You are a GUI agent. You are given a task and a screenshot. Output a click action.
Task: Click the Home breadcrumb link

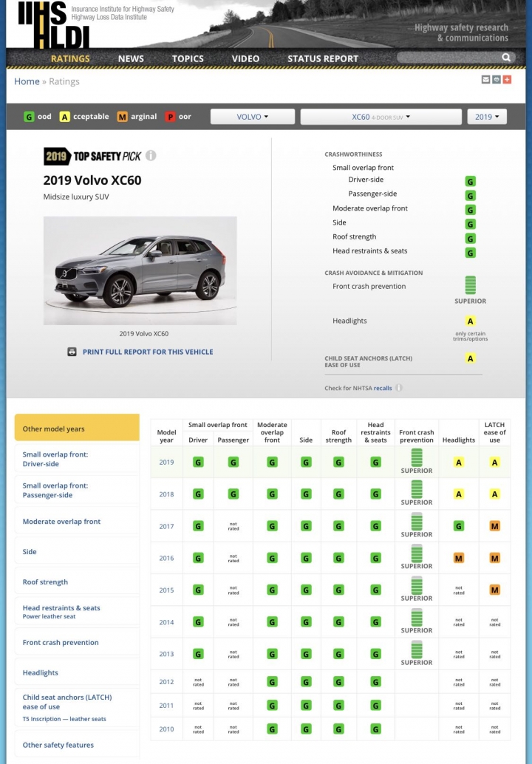27,81
